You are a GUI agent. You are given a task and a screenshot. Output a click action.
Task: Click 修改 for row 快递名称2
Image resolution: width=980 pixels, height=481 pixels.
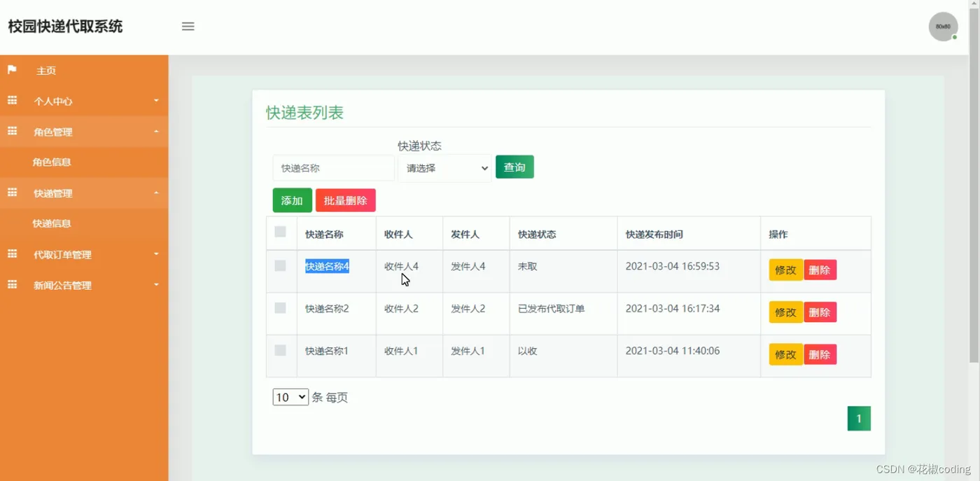tap(785, 312)
